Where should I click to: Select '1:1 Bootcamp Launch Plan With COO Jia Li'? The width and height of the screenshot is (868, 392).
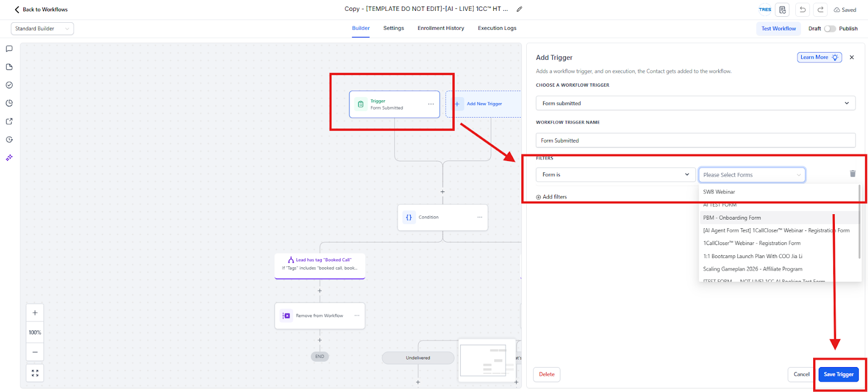coord(778,256)
